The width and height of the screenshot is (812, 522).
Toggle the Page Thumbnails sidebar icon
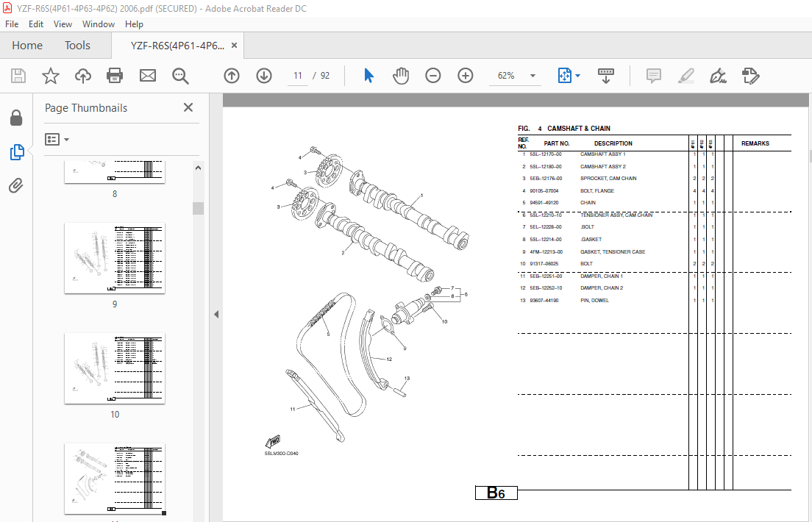coord(17,151)
